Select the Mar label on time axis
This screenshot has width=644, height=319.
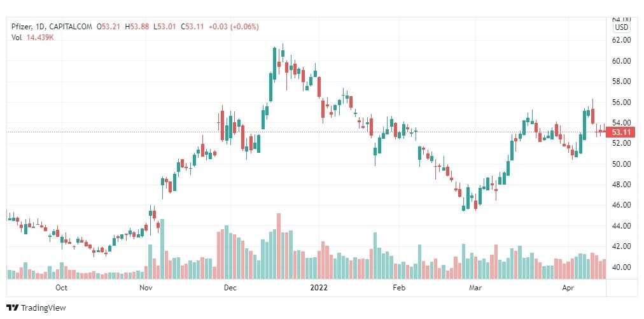click(475, 288)
